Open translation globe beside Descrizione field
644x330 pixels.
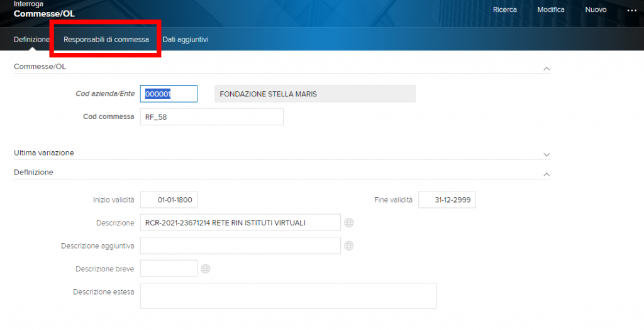pyautogui.click(x=349, y=223)
